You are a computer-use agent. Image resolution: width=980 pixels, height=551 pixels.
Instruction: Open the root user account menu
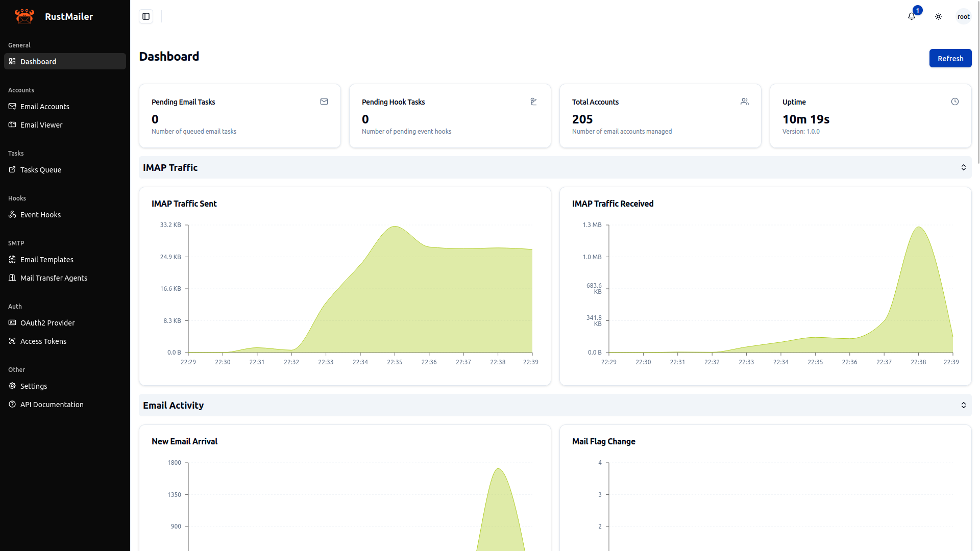(963, 16)
